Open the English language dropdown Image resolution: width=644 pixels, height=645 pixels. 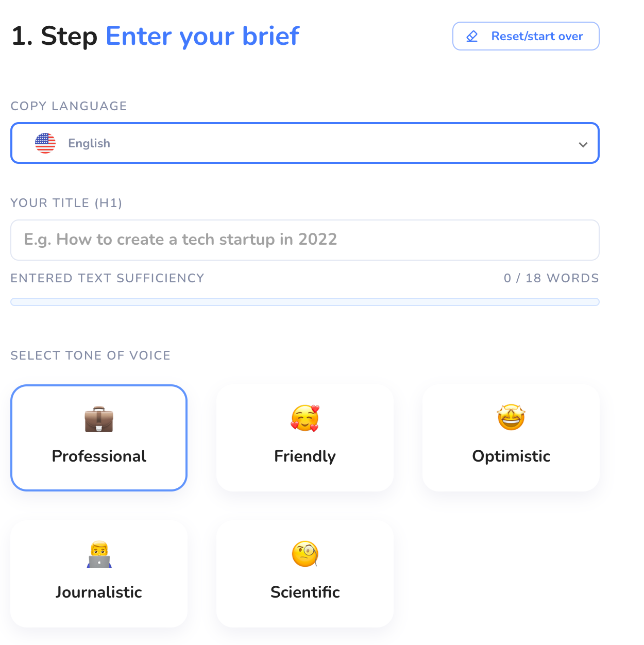(305, 143)
